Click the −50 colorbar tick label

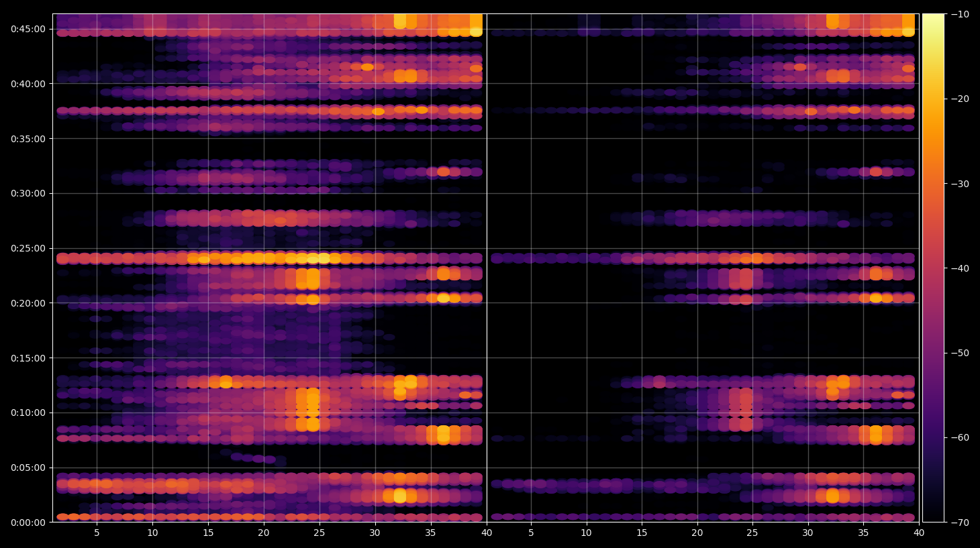pyautogui.click(x=960, y=353)
